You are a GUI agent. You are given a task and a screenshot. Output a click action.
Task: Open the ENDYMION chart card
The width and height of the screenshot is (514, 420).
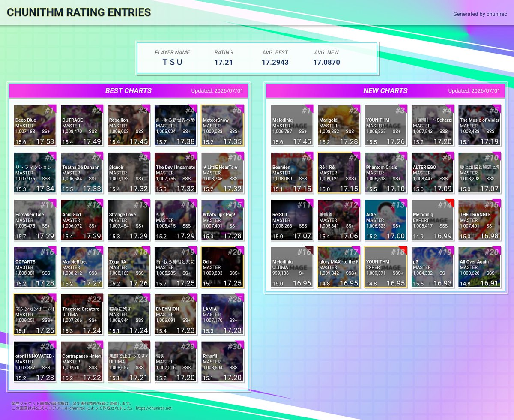click(x=175, y=314)
